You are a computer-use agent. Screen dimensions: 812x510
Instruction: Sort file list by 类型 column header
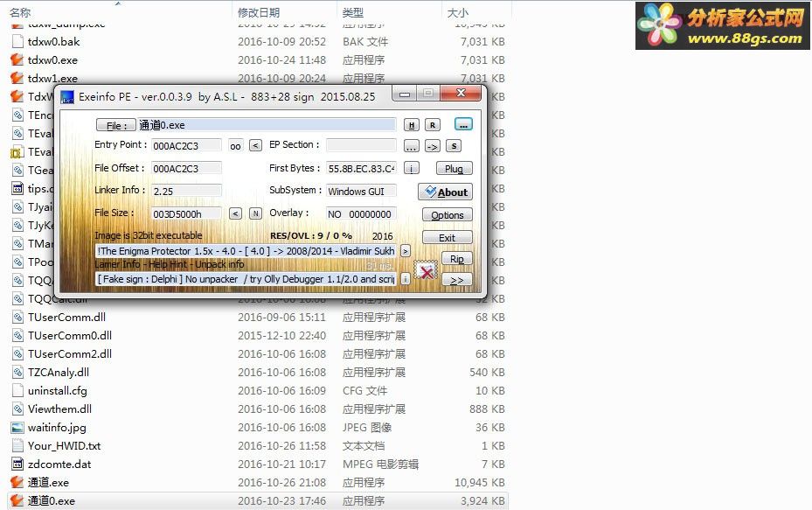tap(352, 12)
